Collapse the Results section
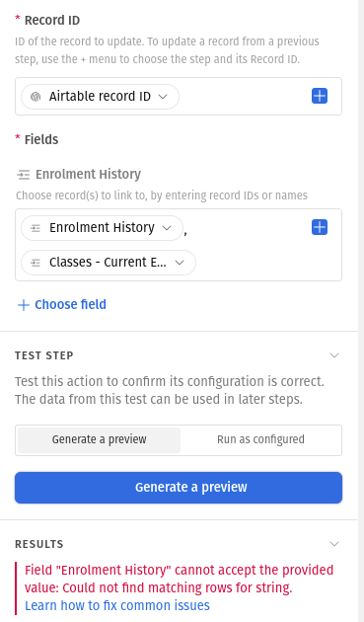Screen dimensions: 364x622 pos(334,544)
